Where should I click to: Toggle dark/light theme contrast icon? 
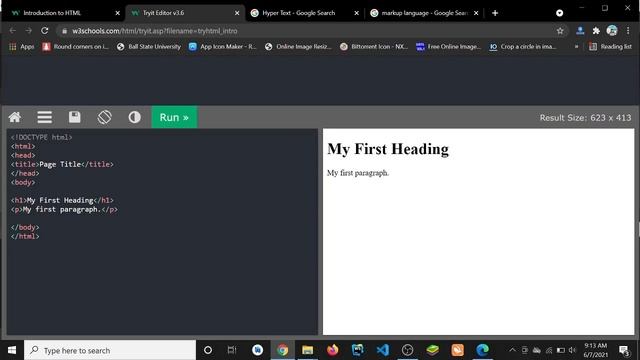coord(134,118)
